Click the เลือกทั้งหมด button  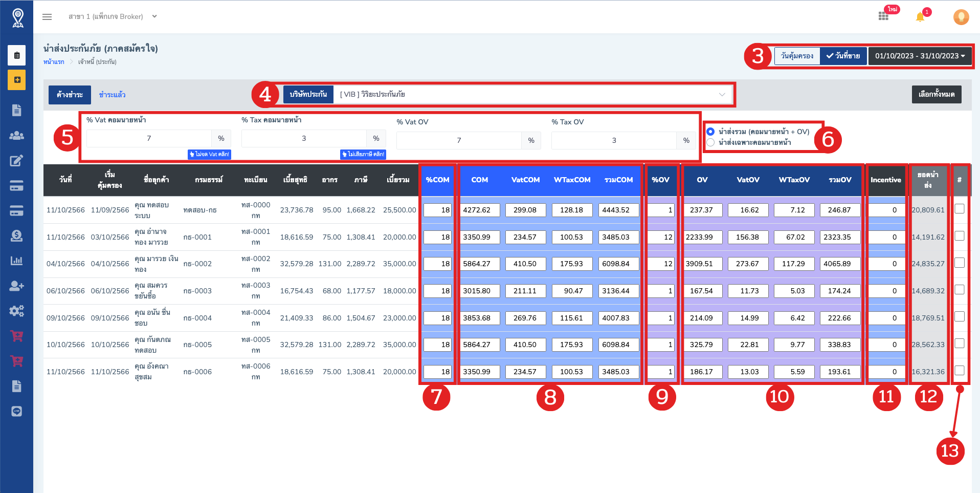pyautogui.click(x=937, y=94)
